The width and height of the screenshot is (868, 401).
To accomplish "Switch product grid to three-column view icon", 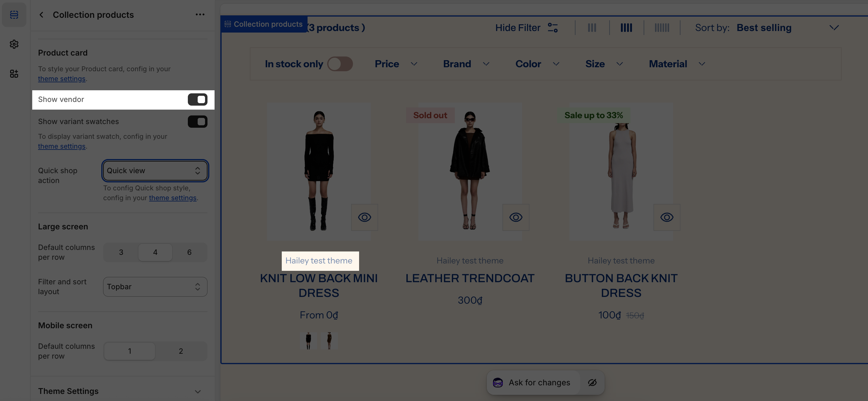I will 592,28.
